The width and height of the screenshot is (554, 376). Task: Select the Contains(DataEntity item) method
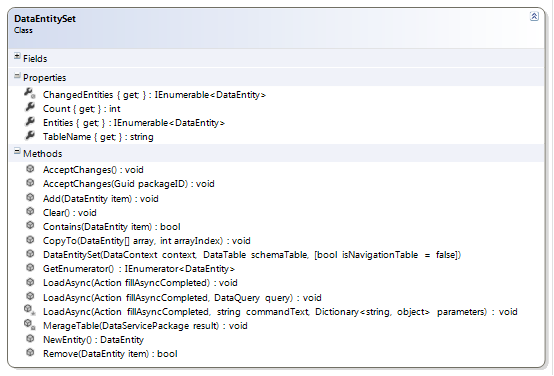click(112, 227)
